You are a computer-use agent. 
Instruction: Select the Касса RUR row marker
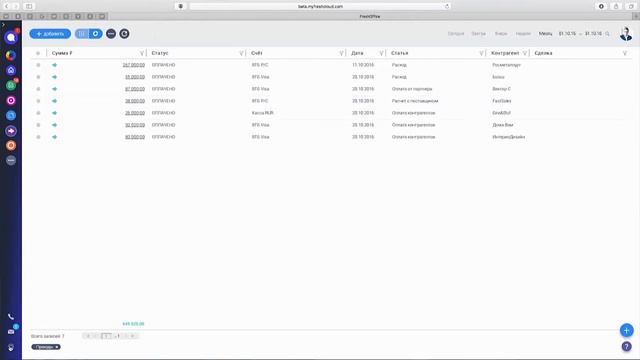tap(38, 113)
